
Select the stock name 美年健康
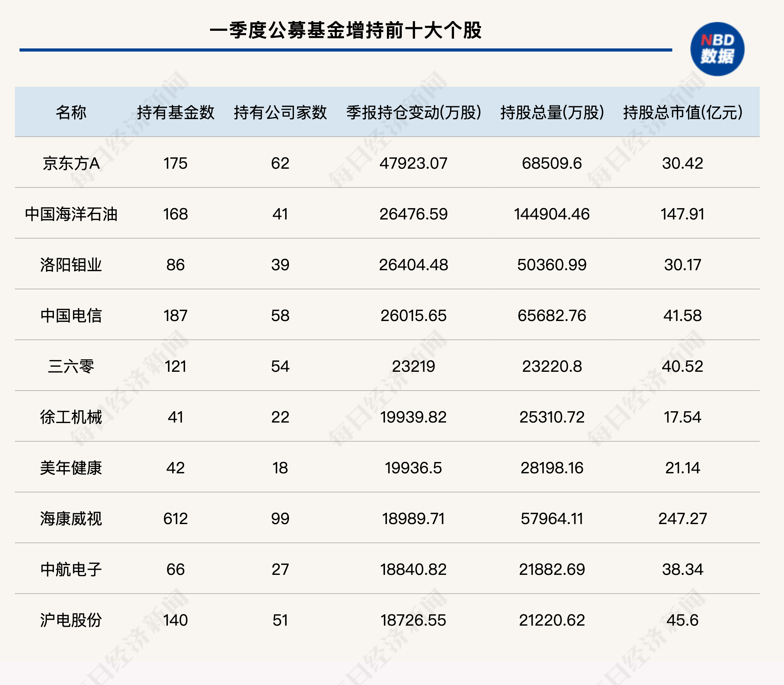(x=71, y=468)
